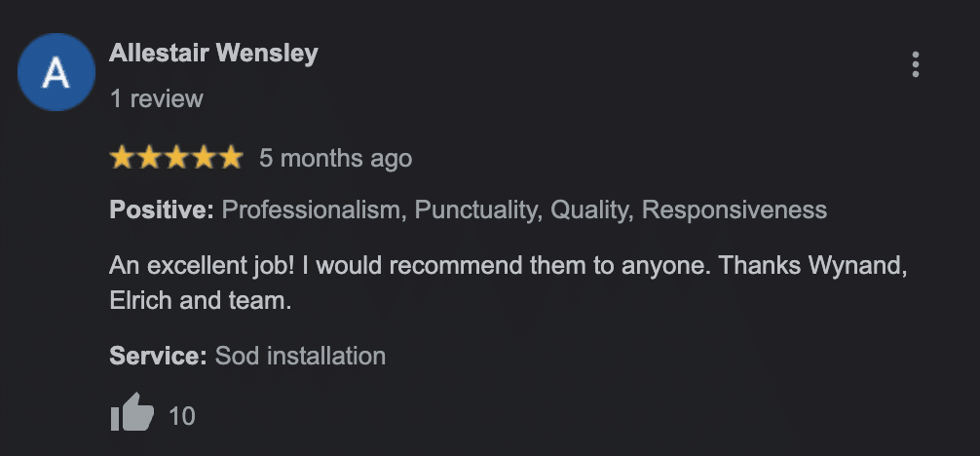This screenshot has height=456, width=980.
Task: Click the like count number 10
Action: pyautogui.click(x=182, y=416)
